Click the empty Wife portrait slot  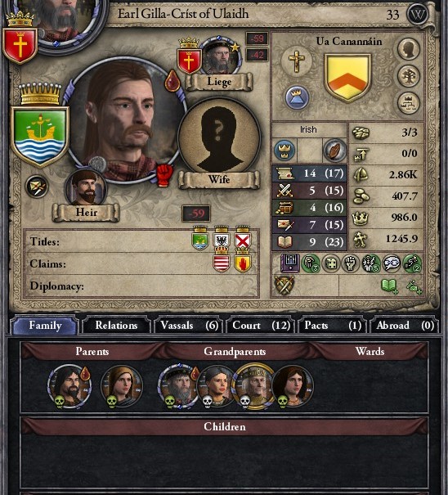point(219,139)
